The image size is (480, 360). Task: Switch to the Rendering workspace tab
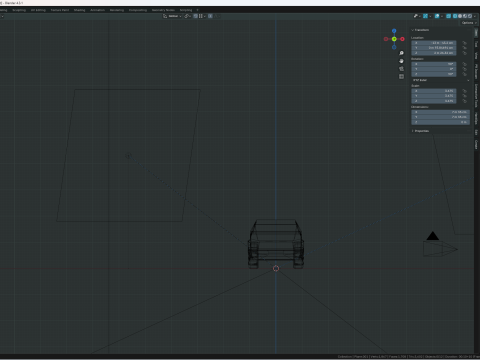click(x=117, y=10)
